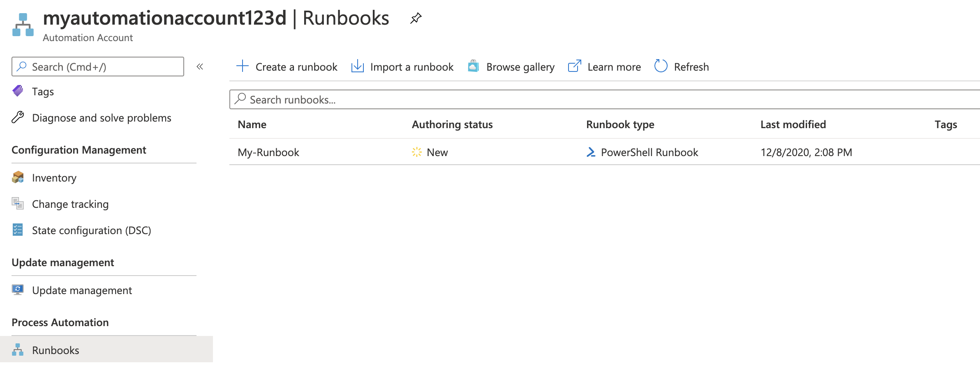
Task: Open the My-Runbook entry
Action: click(268, 152)
